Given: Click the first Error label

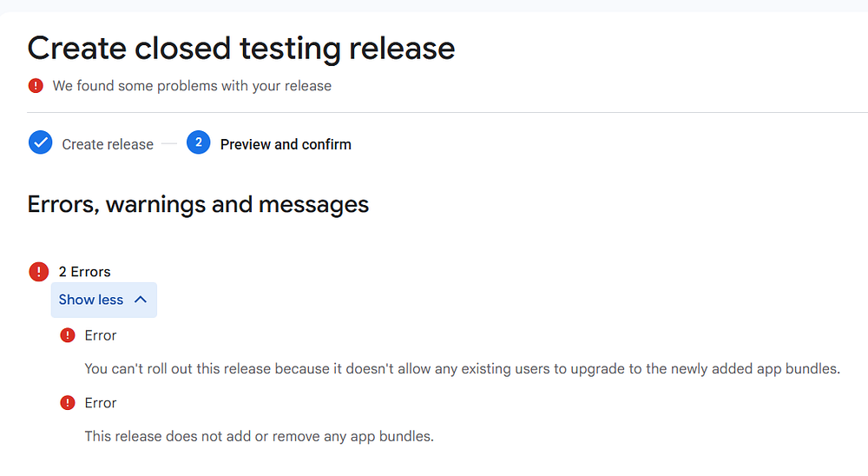Looking at the screenshot, I should [x=101, y=335].
